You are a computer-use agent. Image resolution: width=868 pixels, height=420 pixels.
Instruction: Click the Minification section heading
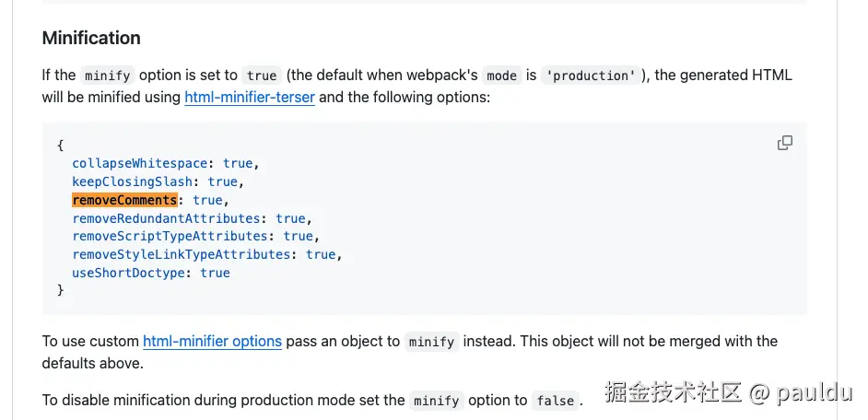91,38
